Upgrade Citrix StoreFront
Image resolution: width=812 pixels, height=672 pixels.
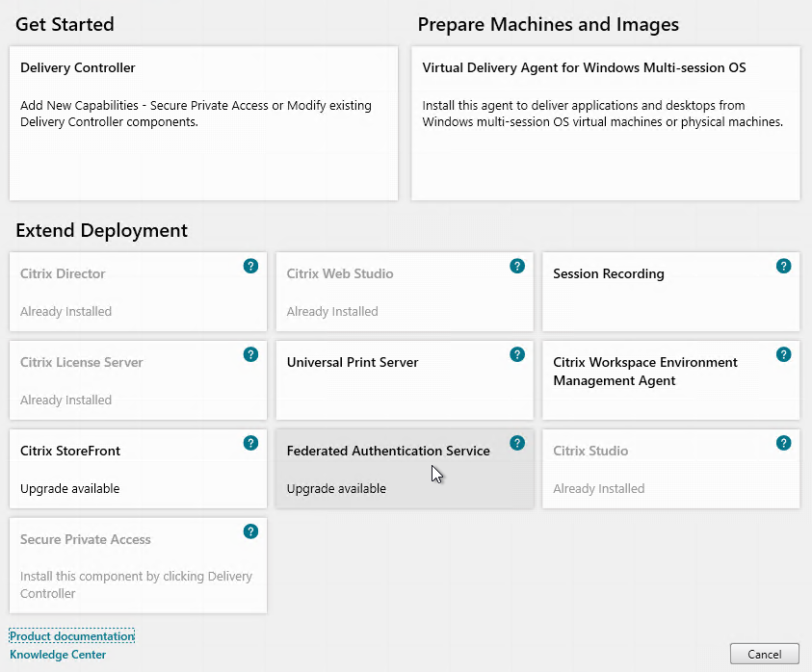click(x=138, y=469)
